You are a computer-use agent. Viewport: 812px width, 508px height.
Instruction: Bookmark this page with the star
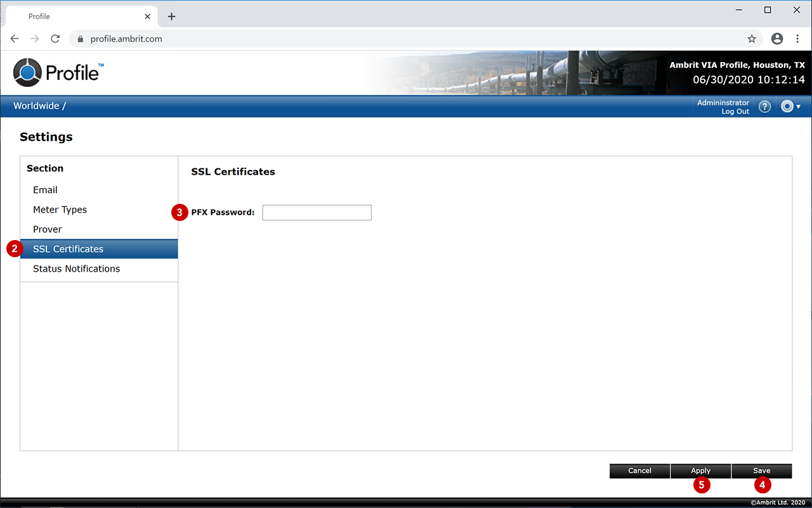[x=752, y=39]
